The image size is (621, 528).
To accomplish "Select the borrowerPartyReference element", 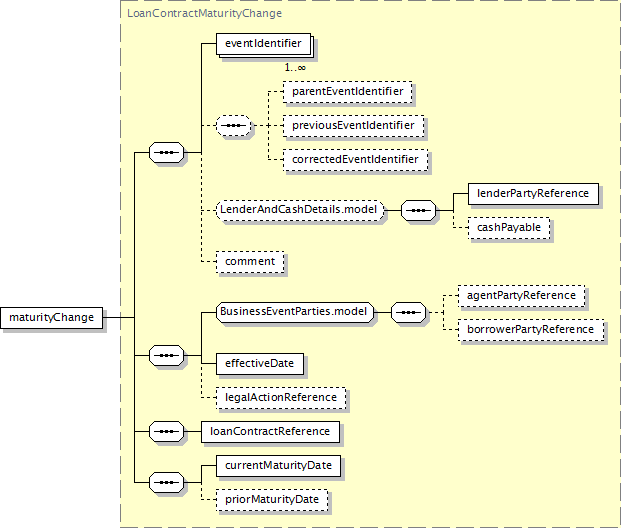I will (x=530, y=329).
